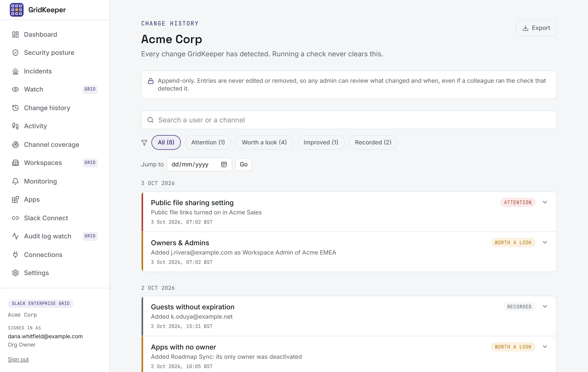The image size is (588, 372).
Task: Click the WORTH A LOOK badge on Owners & Admins
Action: [513, 243]
